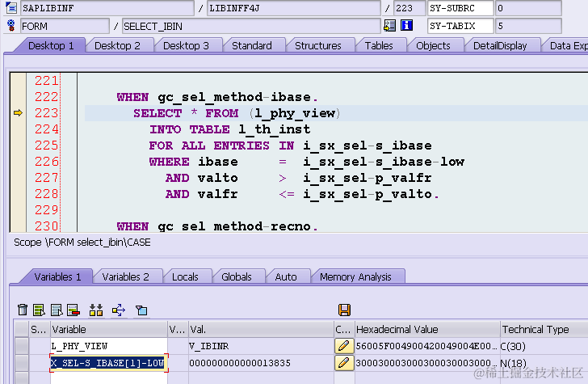This screenshot has height=384, width=588.
Task: Click the LIBINFF4J include field
Action: [x=294, y=8]
